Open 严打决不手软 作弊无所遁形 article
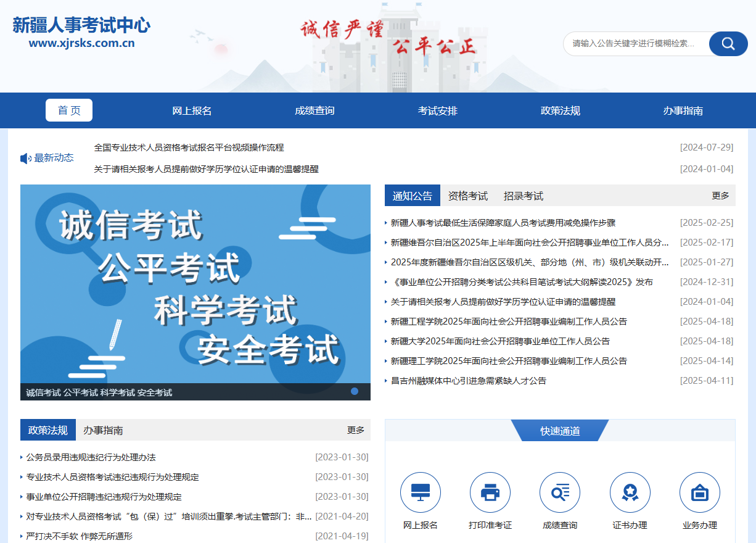 coord(80,536)
